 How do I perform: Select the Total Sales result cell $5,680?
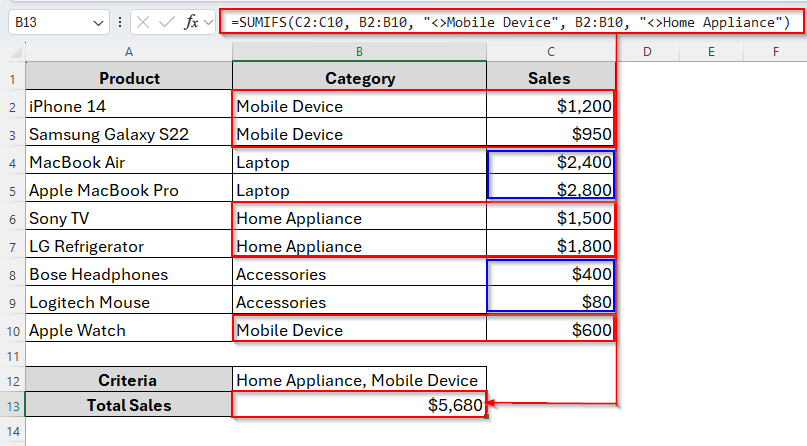coord(359,405)
